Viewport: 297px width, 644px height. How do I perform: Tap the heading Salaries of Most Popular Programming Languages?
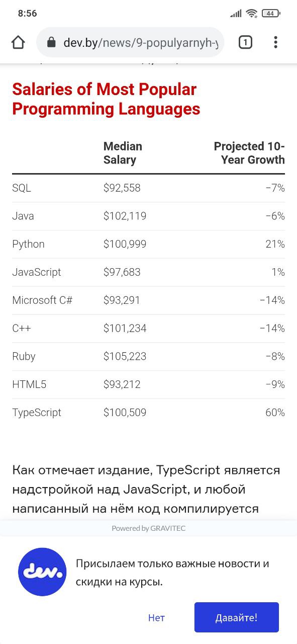106,99
